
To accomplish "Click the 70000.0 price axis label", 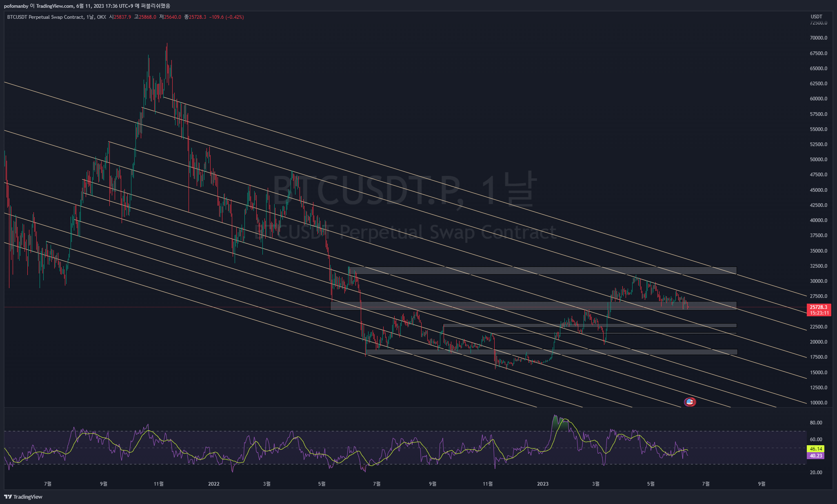I will pos(819,38).
